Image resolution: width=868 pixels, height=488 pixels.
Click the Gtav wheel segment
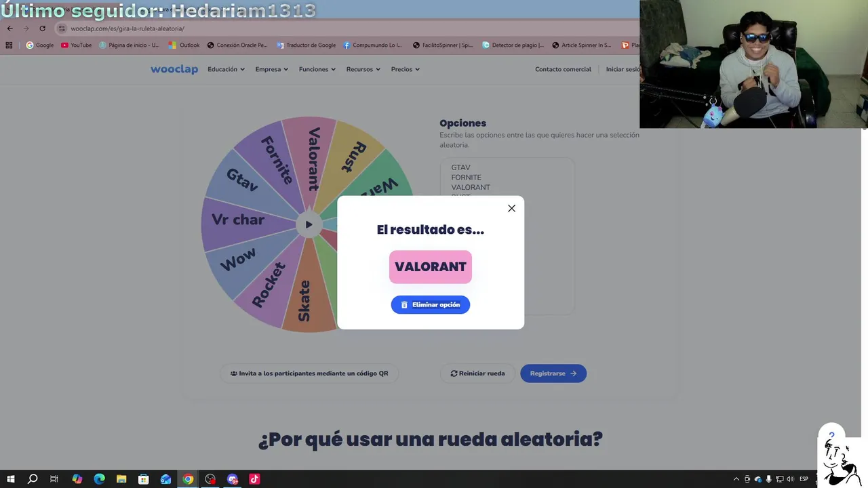pyautogui.click(x=241, y=180)
